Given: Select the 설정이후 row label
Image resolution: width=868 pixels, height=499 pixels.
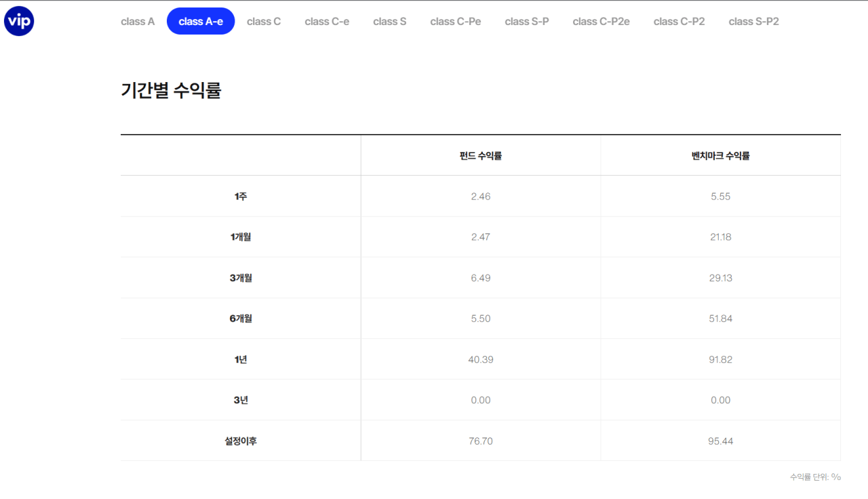Looking at the screenshot, I should tap(241, 441).
